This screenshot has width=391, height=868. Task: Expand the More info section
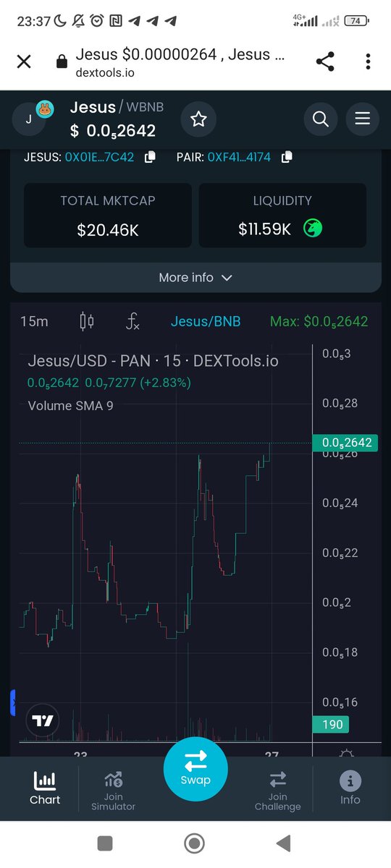click(195, 278)
